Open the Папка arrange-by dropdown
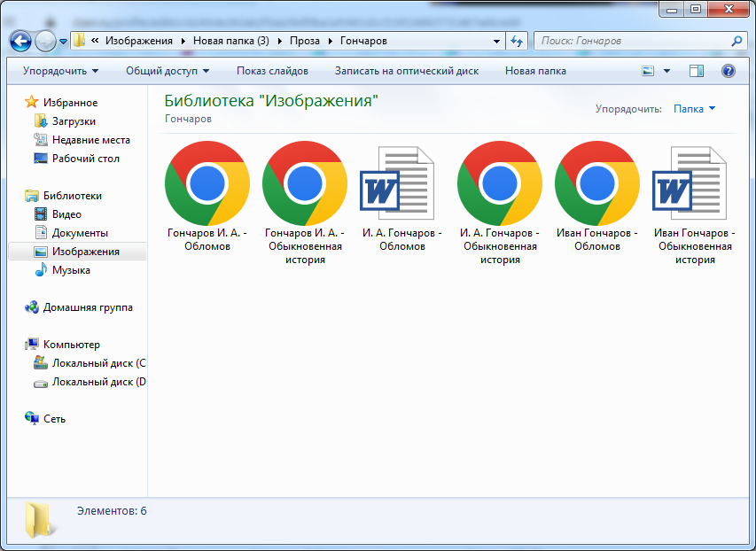This screenshot has height=551, width=756. 694,109
